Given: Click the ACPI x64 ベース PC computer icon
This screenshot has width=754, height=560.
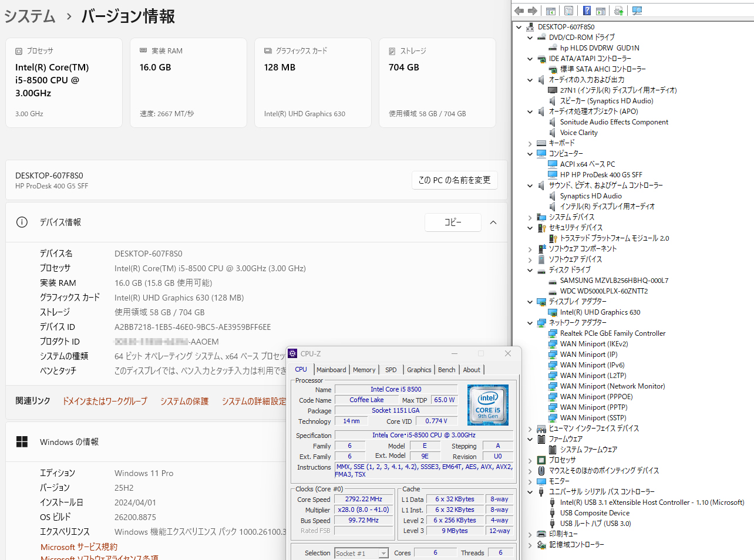Looking at the screenshot, I should 553,164.
